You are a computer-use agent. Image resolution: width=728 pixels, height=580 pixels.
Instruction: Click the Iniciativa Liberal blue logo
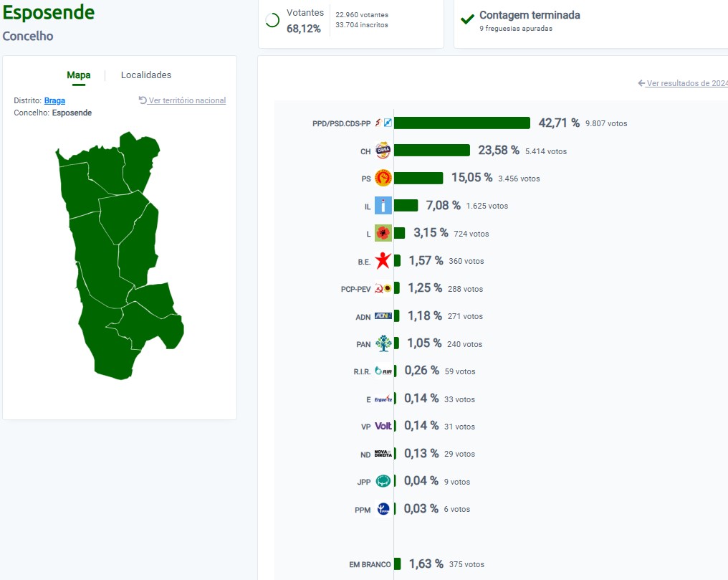coord(383,205)
